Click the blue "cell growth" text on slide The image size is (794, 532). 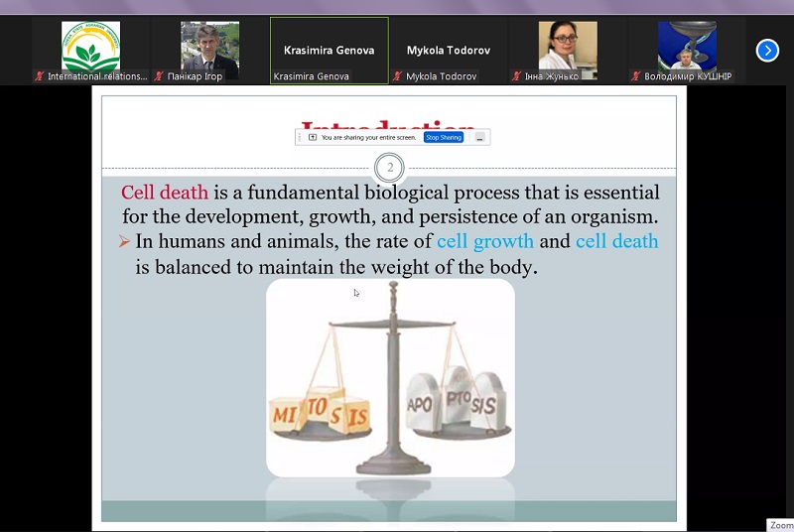[x=485, y=241]
